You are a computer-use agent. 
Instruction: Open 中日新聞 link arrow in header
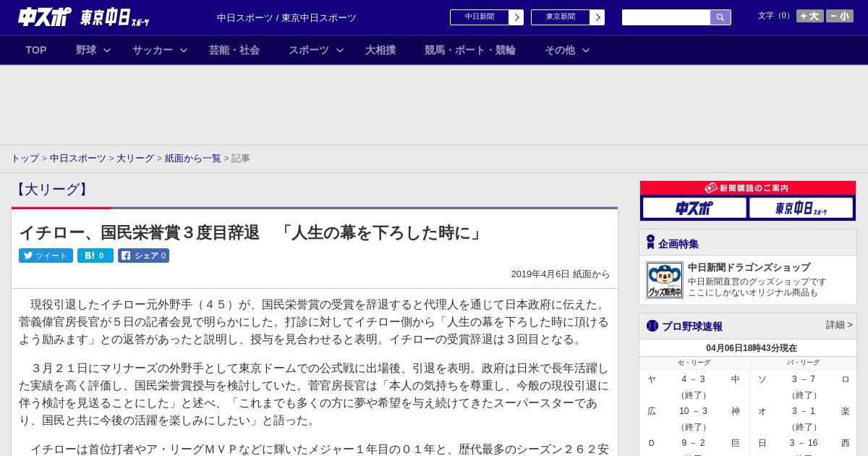(x=516, y=17)
